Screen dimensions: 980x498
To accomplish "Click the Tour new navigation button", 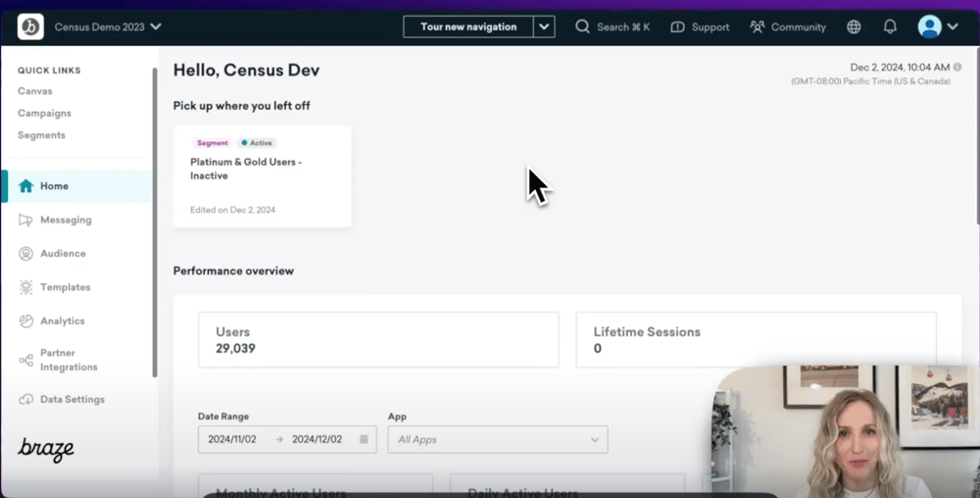I will pos(468,26).
